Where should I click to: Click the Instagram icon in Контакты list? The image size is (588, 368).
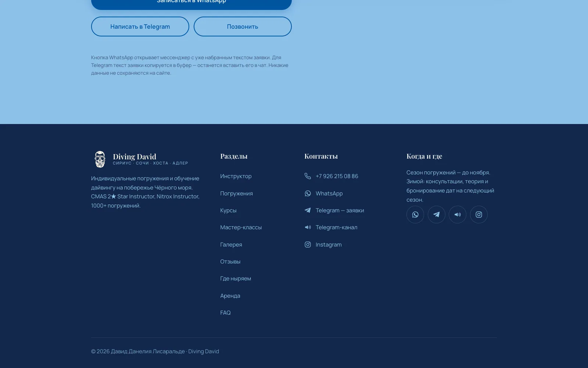coord(308,245)
